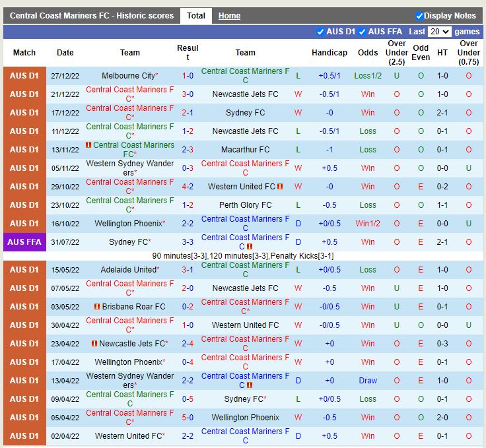Select the Total tab
The image size is (486, 448).
tap(195, 16)
